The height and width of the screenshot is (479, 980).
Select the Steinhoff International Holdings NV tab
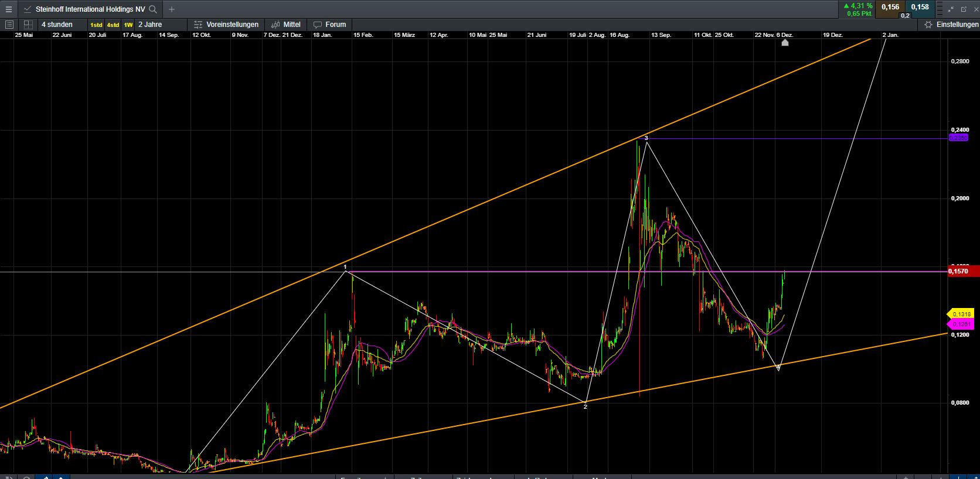90,9
